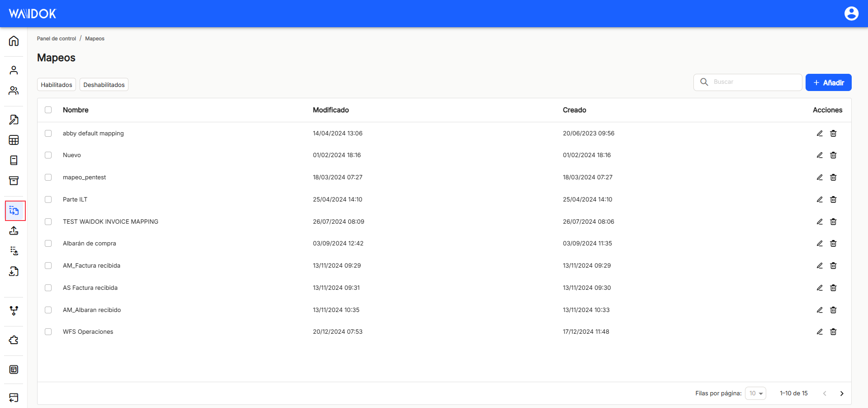Screen dimensions: 868x408
Task: Delete the AS Factura recibida mapping
Action: 833,288
